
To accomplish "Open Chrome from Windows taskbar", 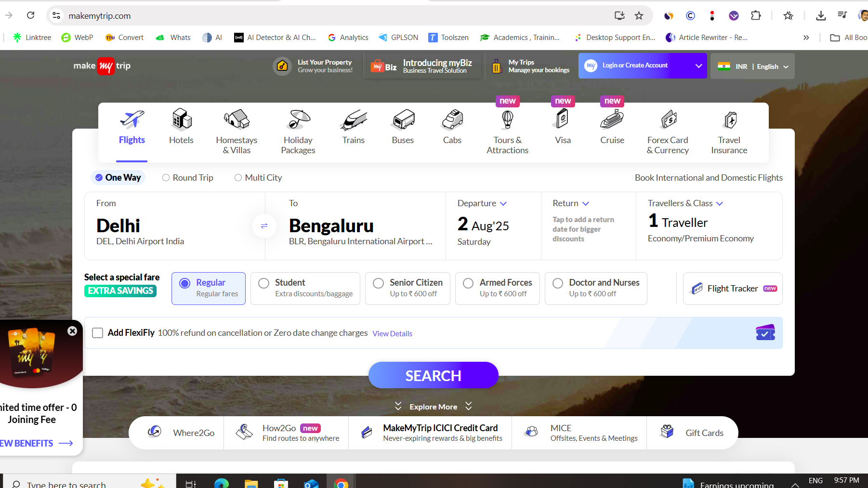I will 341,483.
